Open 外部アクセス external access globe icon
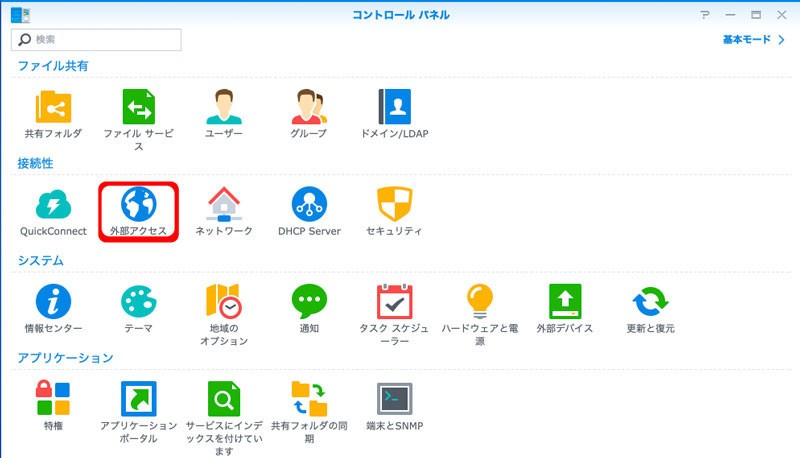Viewport: 800px width, 458px height. point(138,204)
